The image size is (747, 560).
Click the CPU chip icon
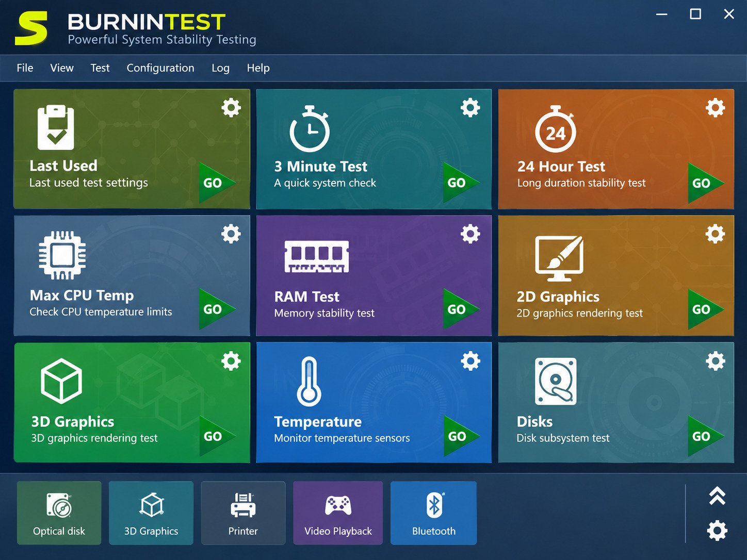[62, 255]
